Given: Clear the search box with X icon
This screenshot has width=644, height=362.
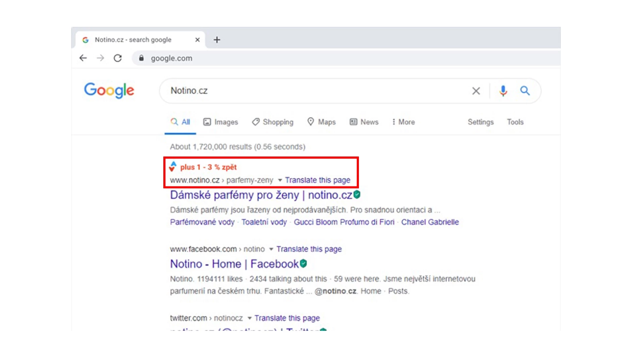Looking at the screenshot, I should pyautogui.click(x=476, y=90).
